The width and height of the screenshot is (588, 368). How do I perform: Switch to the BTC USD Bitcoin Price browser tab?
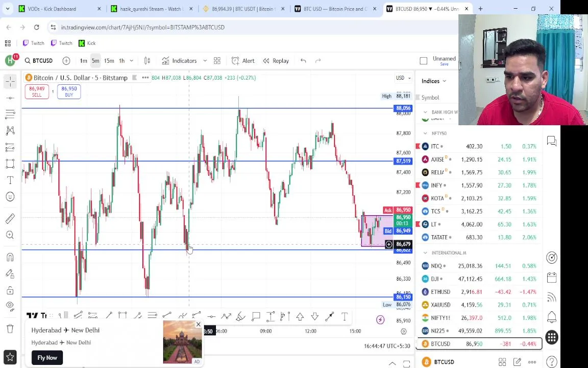(x=336, y=9)
